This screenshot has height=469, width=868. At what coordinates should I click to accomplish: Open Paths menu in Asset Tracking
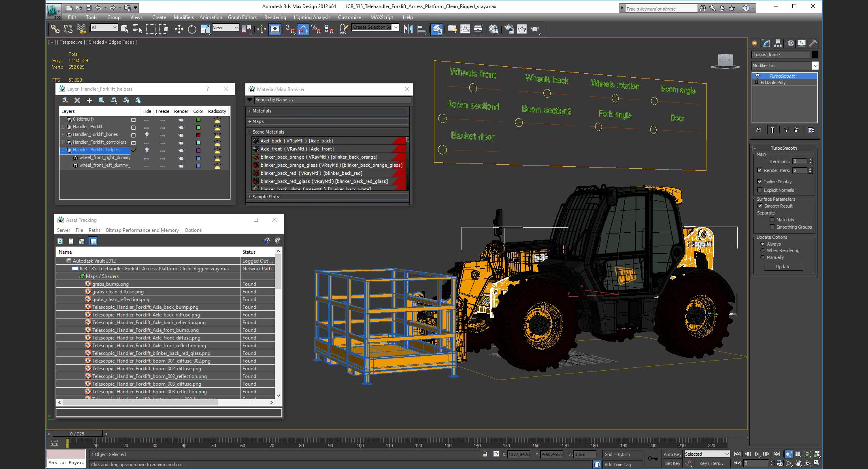(94, 230)
